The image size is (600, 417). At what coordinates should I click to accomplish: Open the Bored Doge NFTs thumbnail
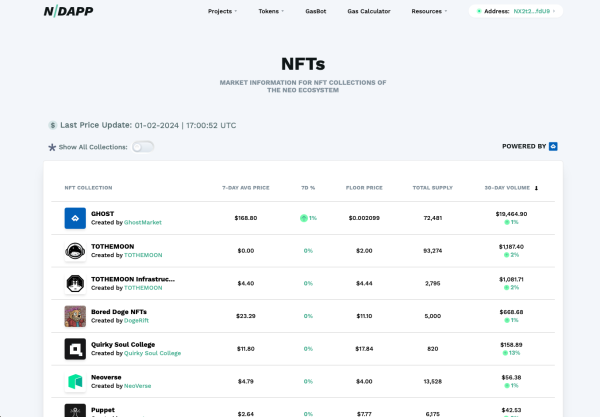click(75, 316)
